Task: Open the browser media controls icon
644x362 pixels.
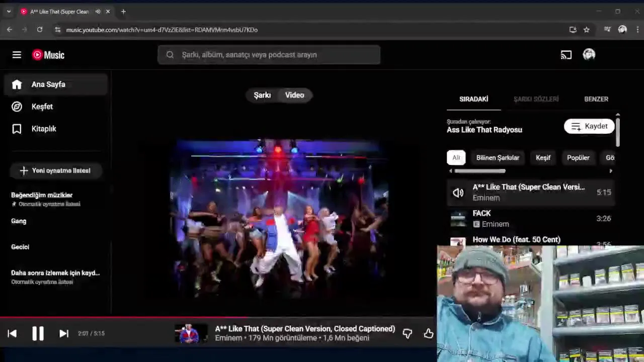Action: pyautogui.click(x=607, y=30)
